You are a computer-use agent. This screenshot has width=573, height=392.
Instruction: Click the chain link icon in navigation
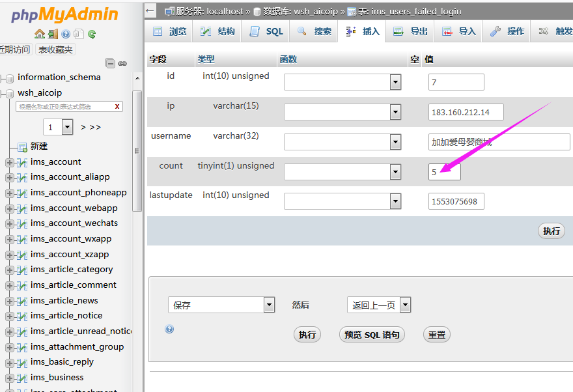click(122, 63)
